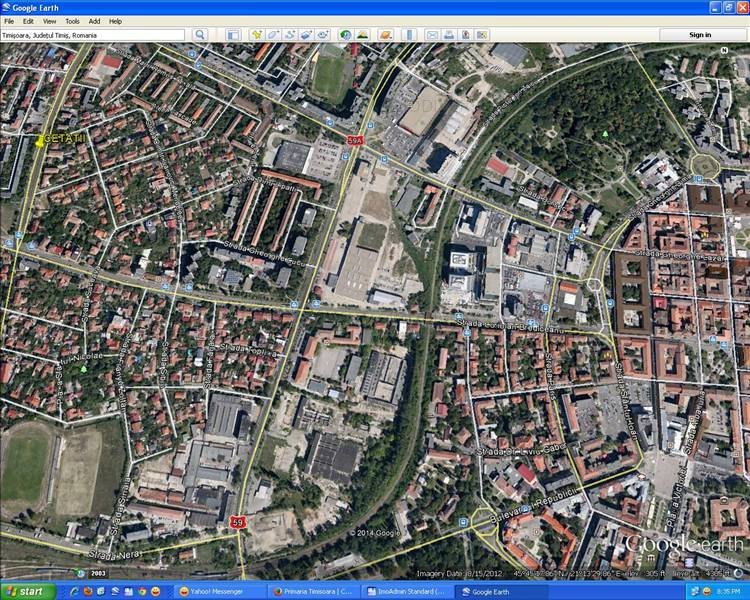This screenshot has height=600, width=750.
Task: Choose the Add Image Overlay tool
Action: pos(306,35)
